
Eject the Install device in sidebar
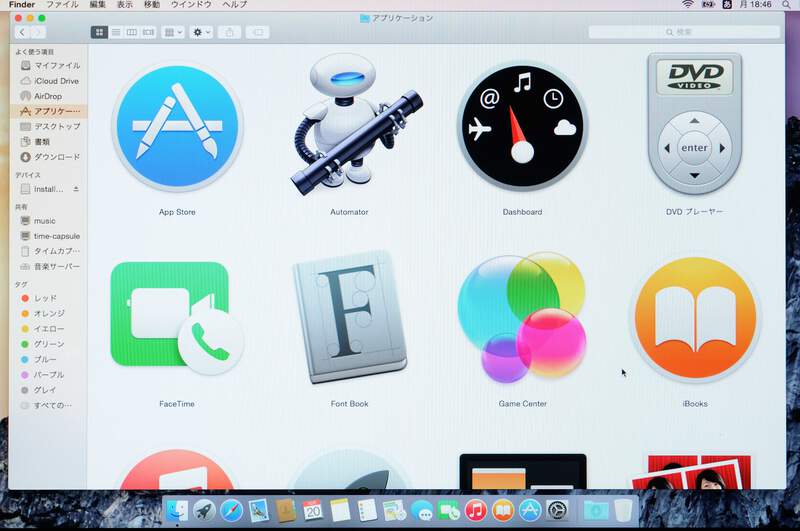coord(76,189)
